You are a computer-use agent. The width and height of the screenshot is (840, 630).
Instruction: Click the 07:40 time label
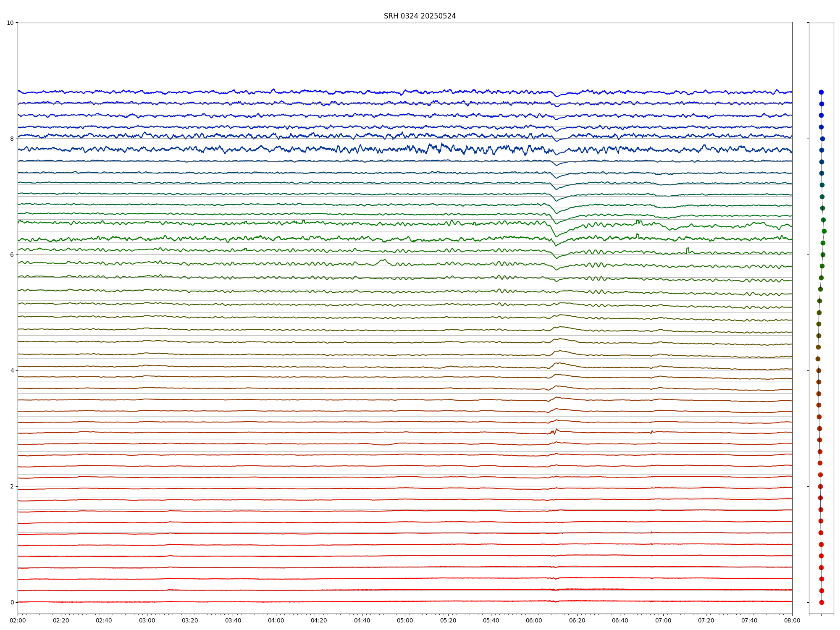[x=749, y=620]
